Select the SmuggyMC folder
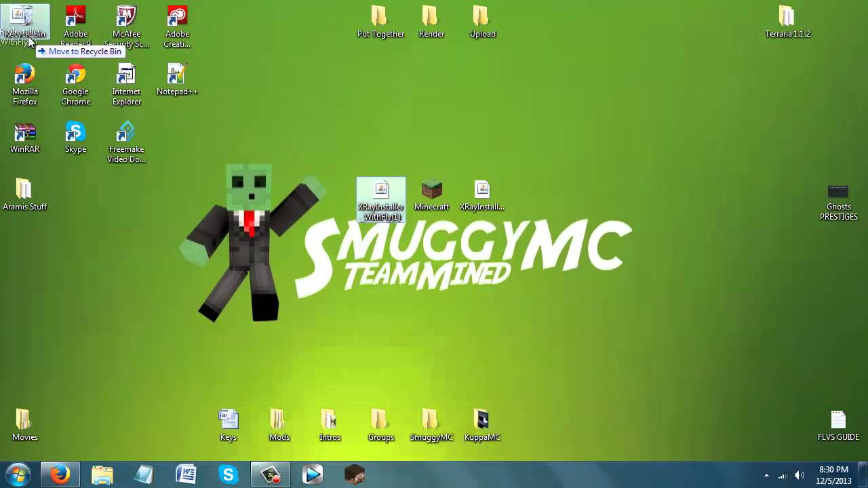 [431, 426]
